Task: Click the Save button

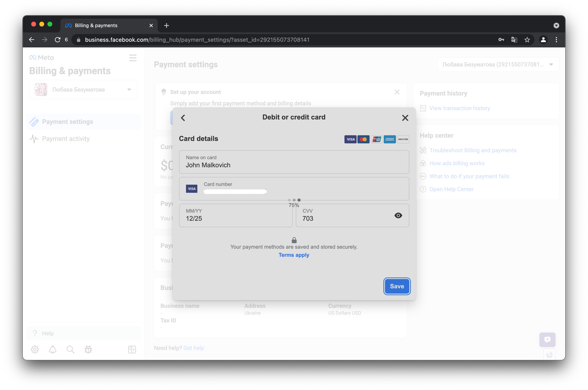Action: tap(397, 286)
